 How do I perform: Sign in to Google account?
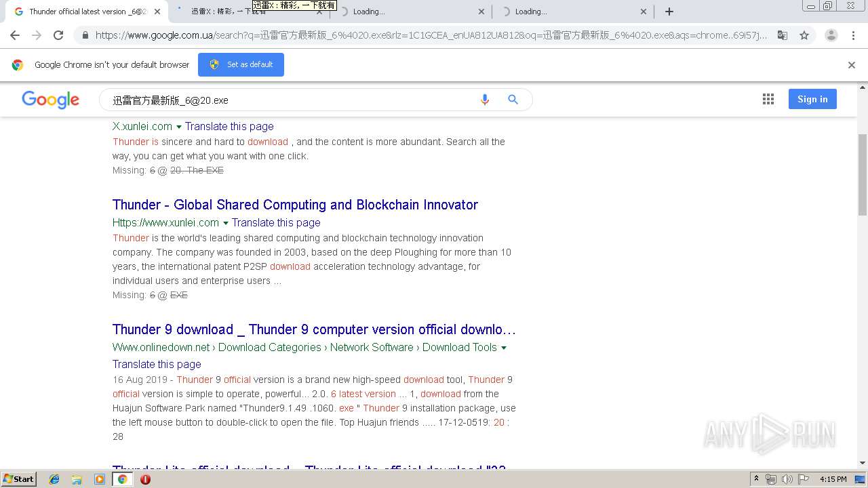pyautogui.click(x=812, y=99)
